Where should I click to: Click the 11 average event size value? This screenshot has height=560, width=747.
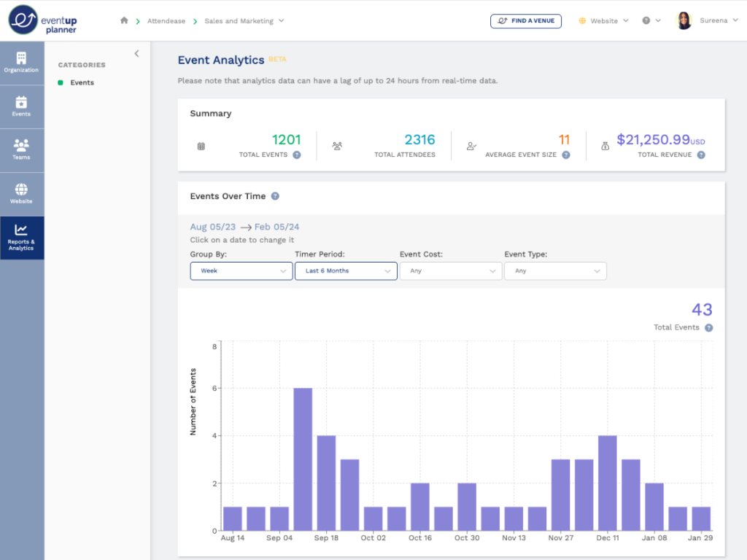coord(564,139)
